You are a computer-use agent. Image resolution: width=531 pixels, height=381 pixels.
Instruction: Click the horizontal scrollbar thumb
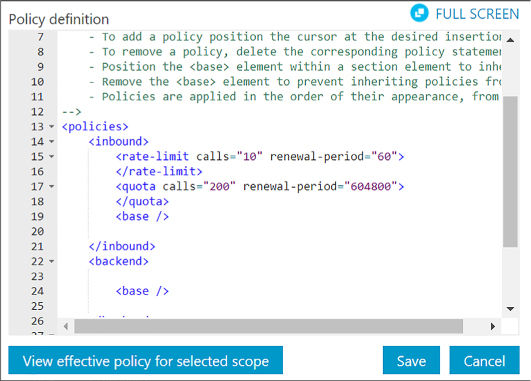click(269, 326)
